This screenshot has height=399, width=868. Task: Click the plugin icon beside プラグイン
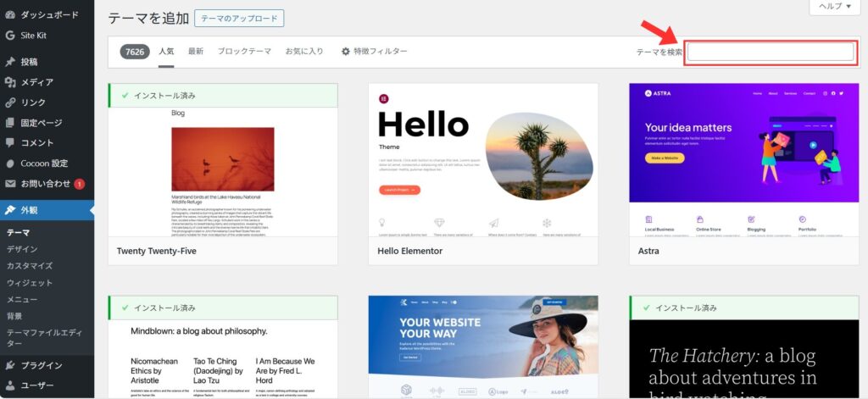[10, 365]
